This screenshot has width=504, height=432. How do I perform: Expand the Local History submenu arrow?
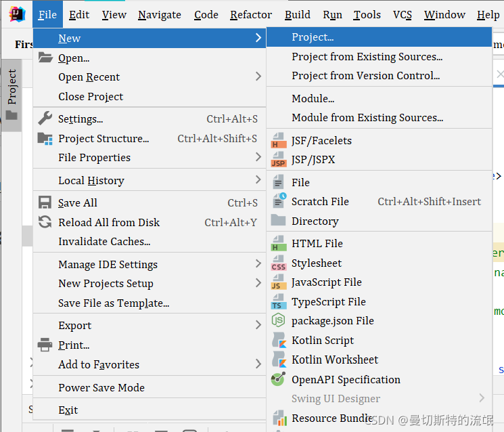(258, 179)
